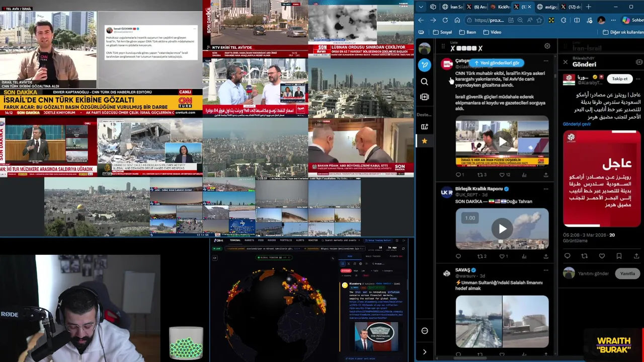Like the Arabic post in Gönderi panel
The width and height of the screenshot is (644, 362).
[602, 256]
